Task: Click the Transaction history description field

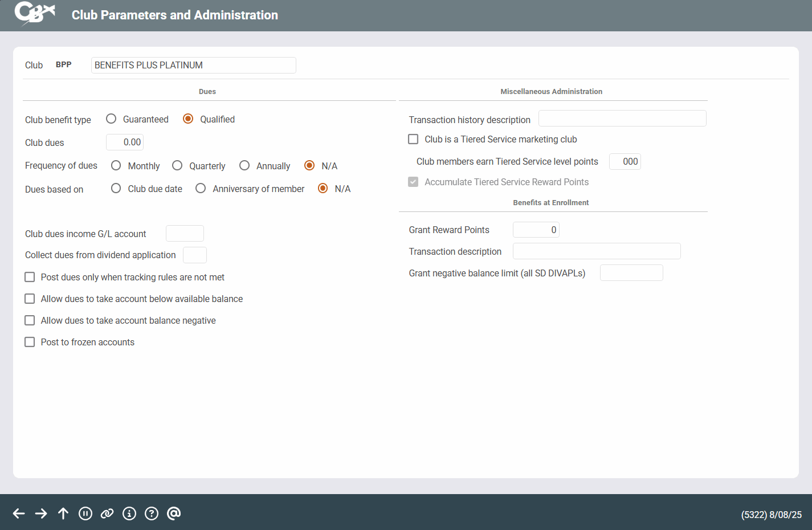Action: [x=622, y=119]
